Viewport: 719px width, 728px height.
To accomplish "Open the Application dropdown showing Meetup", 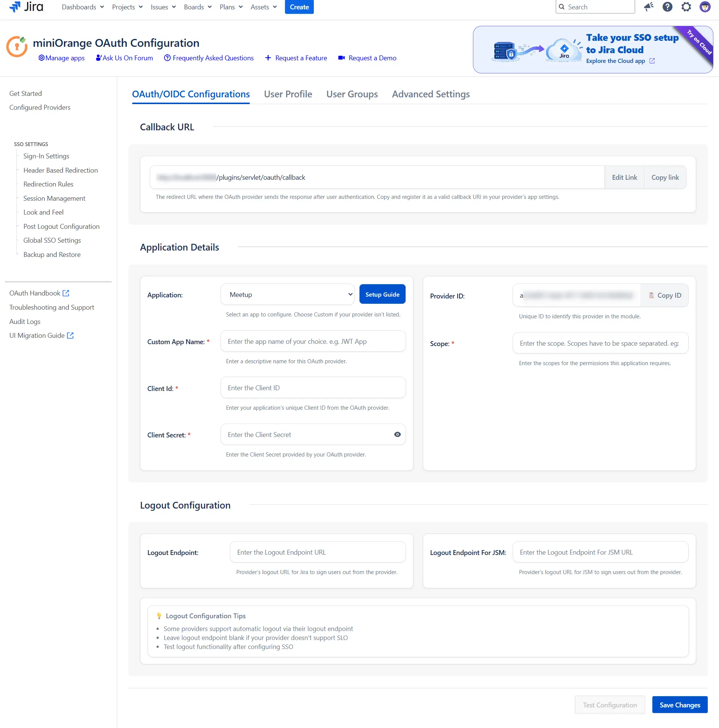I will (x=288, y=294).
